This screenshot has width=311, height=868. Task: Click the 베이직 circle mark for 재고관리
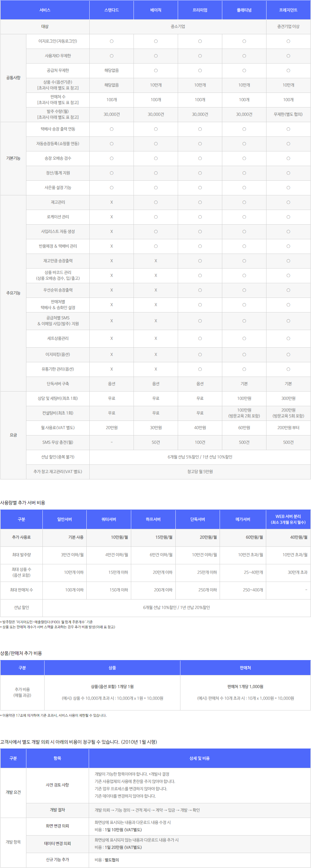[156, 202]
